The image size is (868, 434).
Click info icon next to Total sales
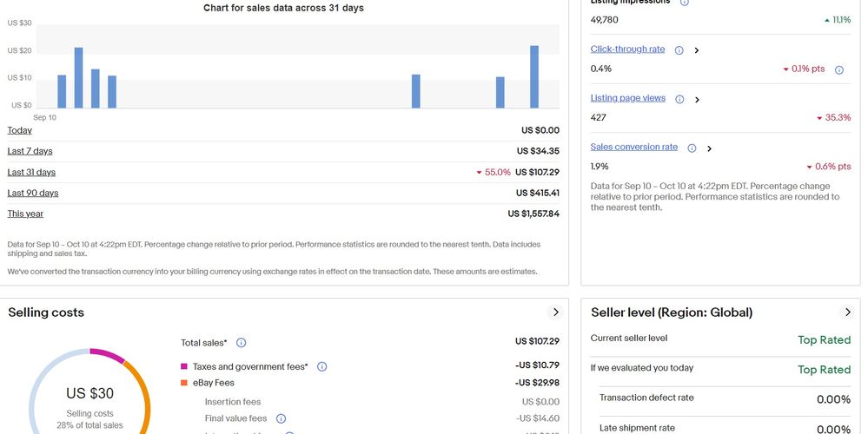click(241, 343)
